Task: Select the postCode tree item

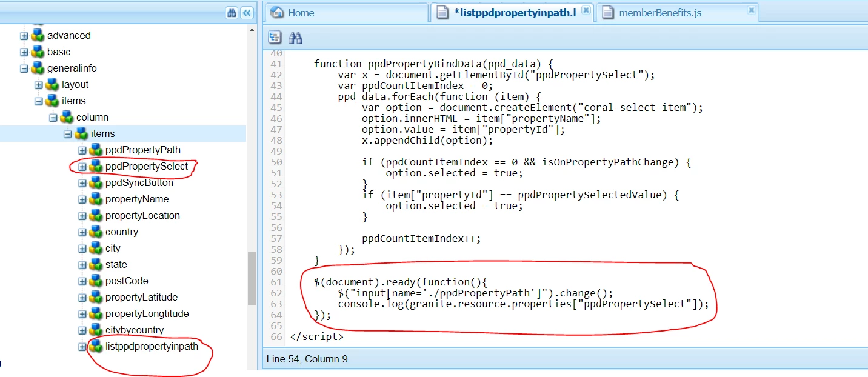Action: click(127, 281)
